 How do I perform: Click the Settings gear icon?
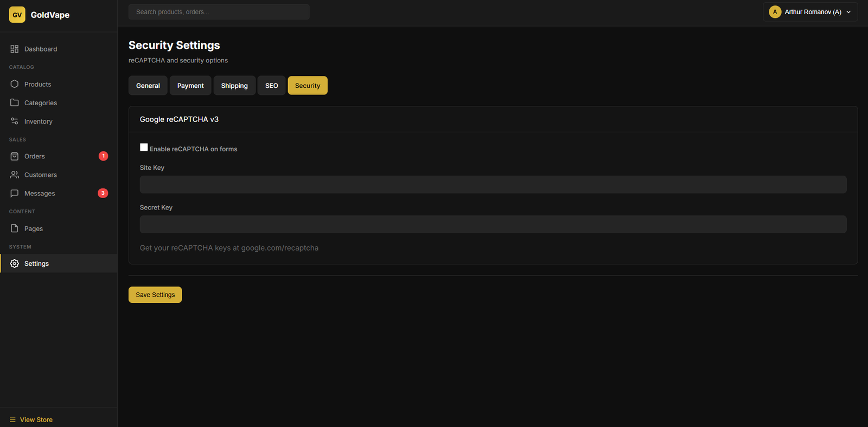pyautogui.click(x=15, y=264)
